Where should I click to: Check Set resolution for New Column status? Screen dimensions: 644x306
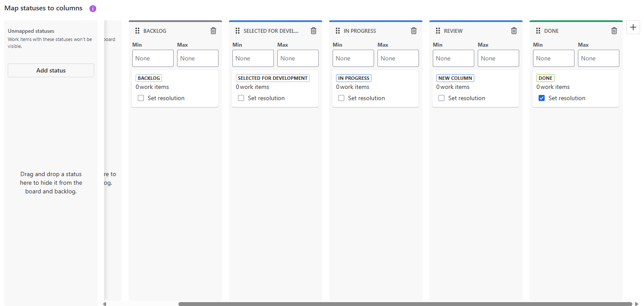click(x=441, y=98)
